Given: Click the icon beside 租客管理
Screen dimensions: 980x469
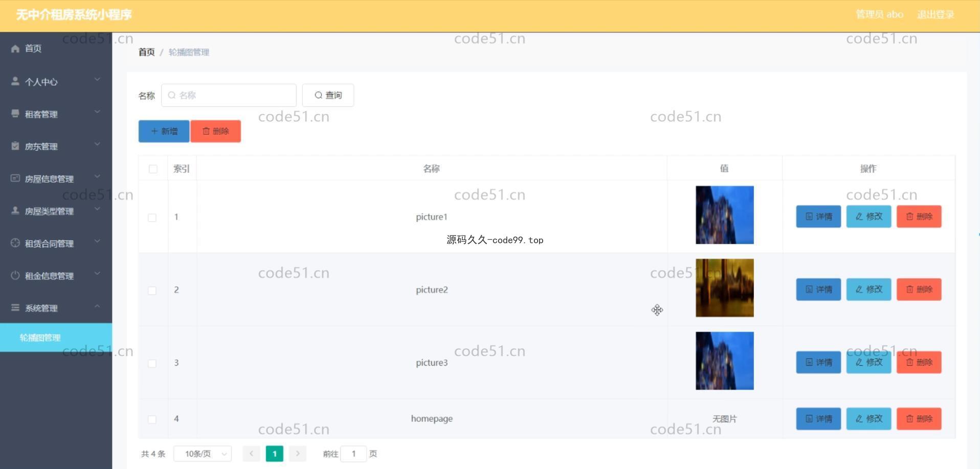Looking at the screenshot, I should pos(15,114).
